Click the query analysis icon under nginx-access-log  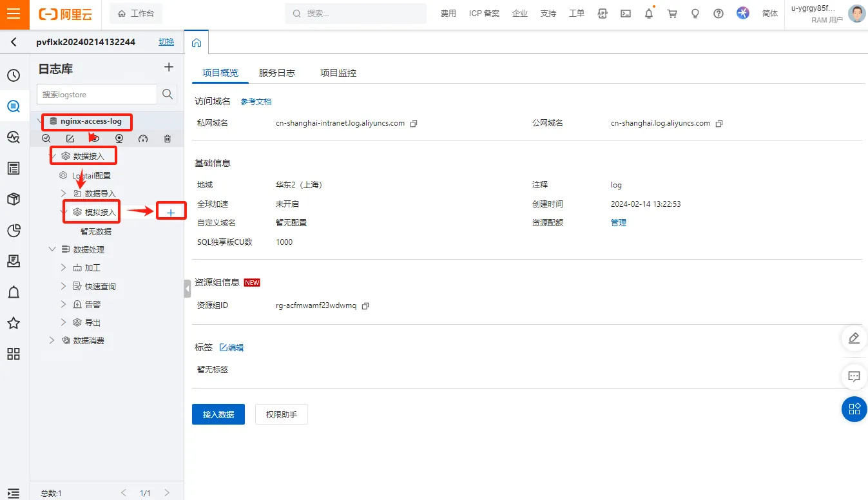(46, 139)
